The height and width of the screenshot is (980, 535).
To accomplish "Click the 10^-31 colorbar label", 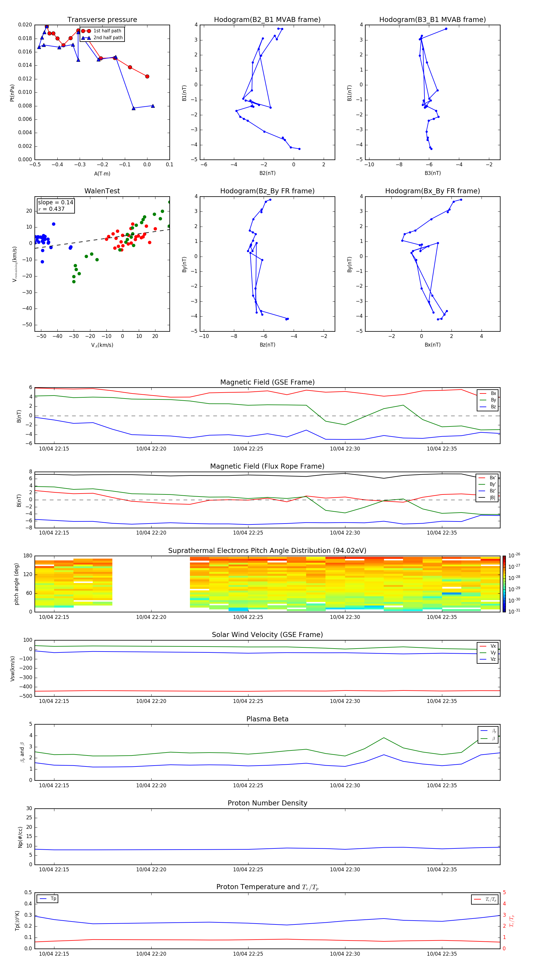I will [514, 611].
